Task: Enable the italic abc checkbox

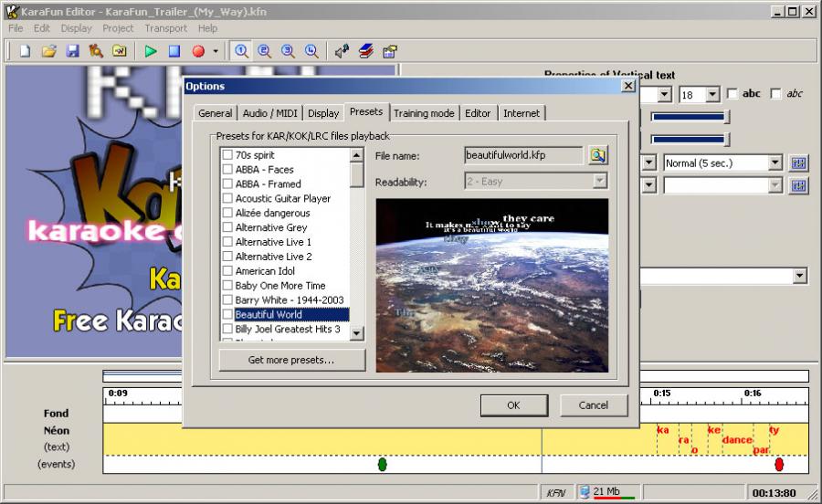Action: click(775, 94)
